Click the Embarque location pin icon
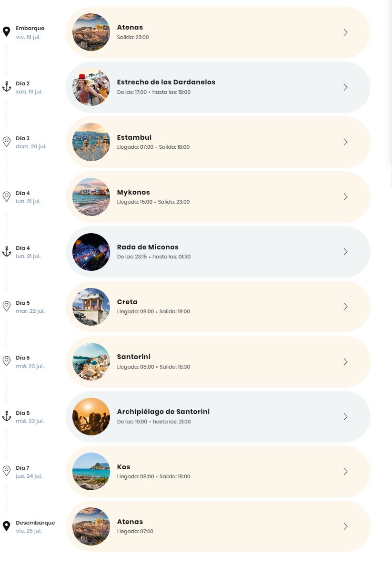 click(7, 32)
